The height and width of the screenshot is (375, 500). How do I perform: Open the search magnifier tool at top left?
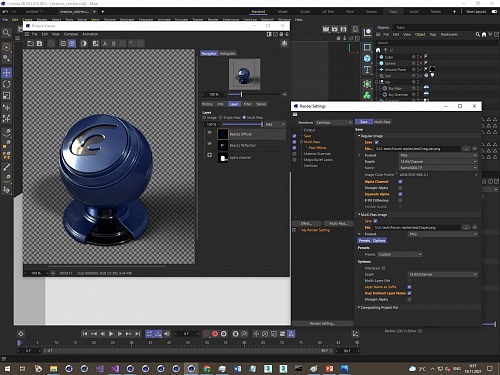coord(6,33)
